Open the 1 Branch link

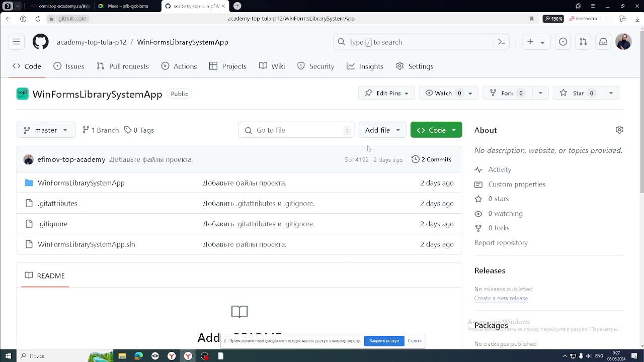click(101, 130)
